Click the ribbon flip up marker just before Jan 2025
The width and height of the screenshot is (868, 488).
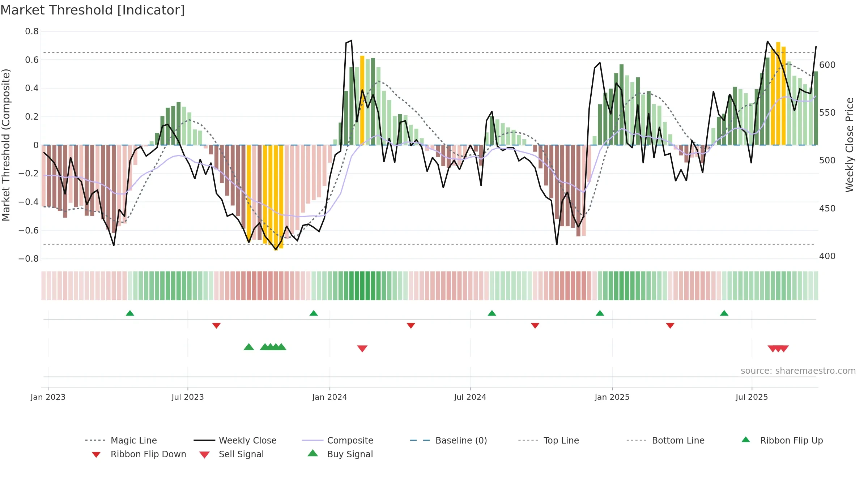pyautogui.click(x=600, y=313)
